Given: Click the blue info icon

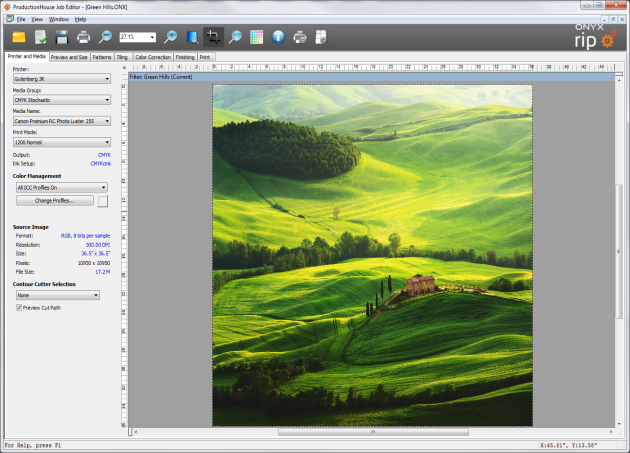Looking at the screenshot, I should [278, 37].
